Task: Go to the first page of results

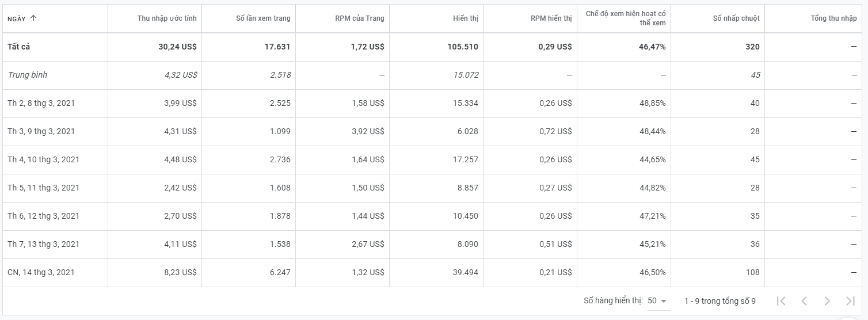Action: tap(781, 301)
